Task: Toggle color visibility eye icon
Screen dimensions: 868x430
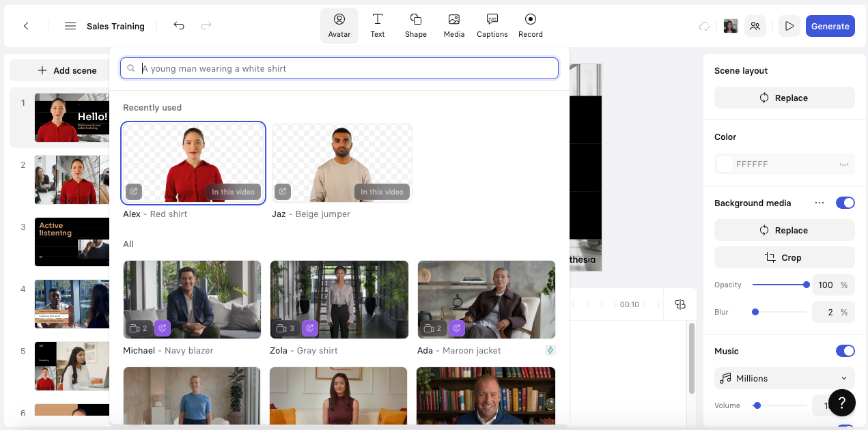Action: [x=843, y=164]
